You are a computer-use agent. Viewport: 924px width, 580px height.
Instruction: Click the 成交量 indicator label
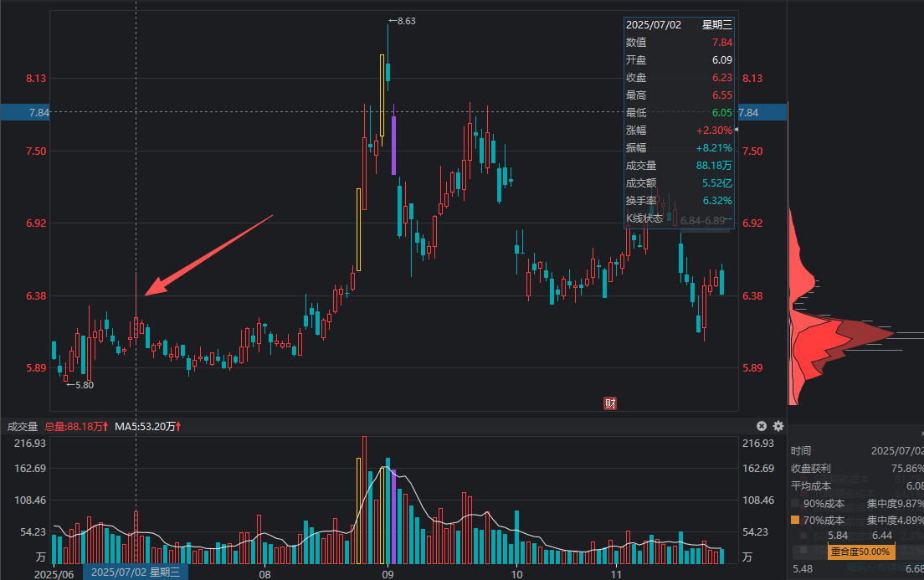23,426
